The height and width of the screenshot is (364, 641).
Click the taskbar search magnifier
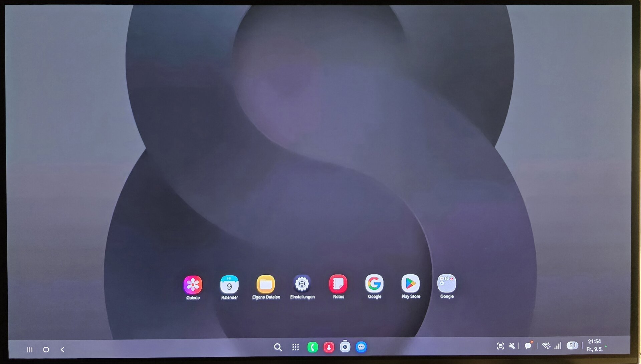point(278,347)
